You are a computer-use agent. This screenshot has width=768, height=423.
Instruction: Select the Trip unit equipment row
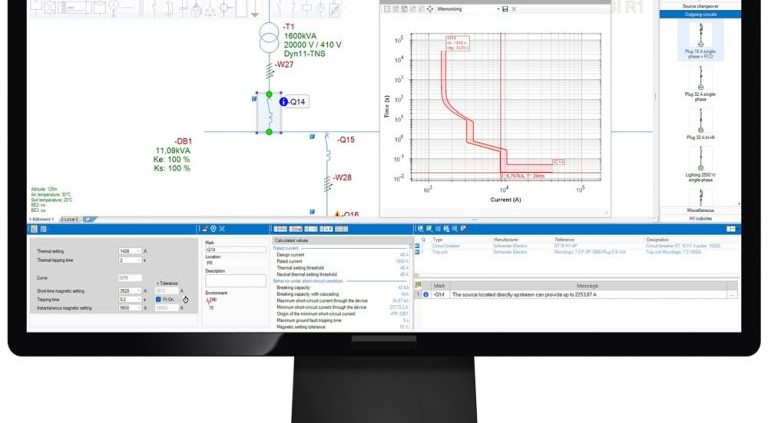click(576, 252)
